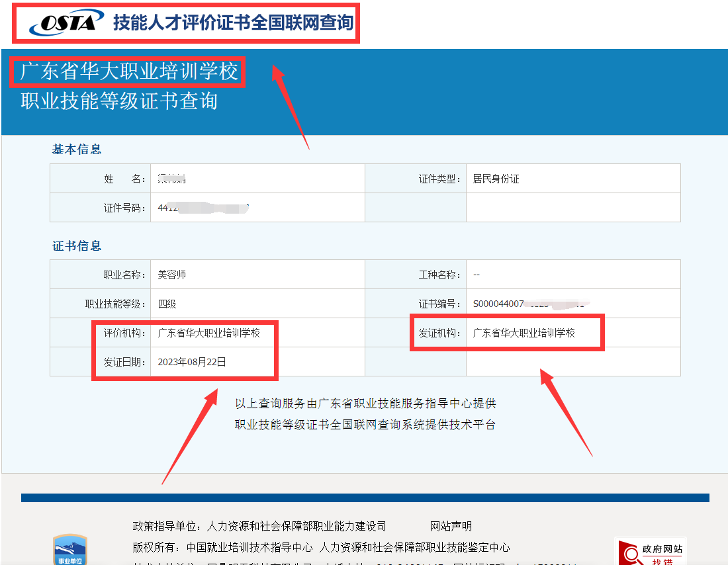Click the 基本信息 section heading
This screenshot has height=565, width=728.
coord(77,149)
